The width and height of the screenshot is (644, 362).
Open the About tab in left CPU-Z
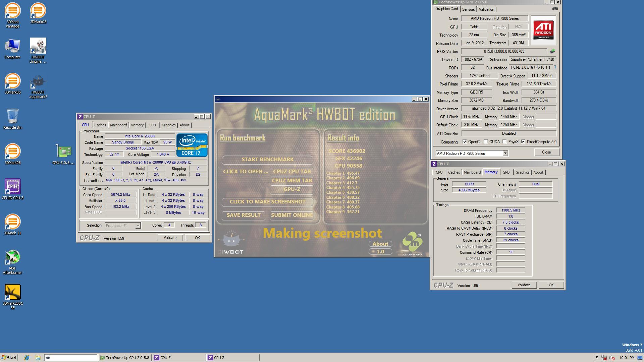(x=184, y=125)
